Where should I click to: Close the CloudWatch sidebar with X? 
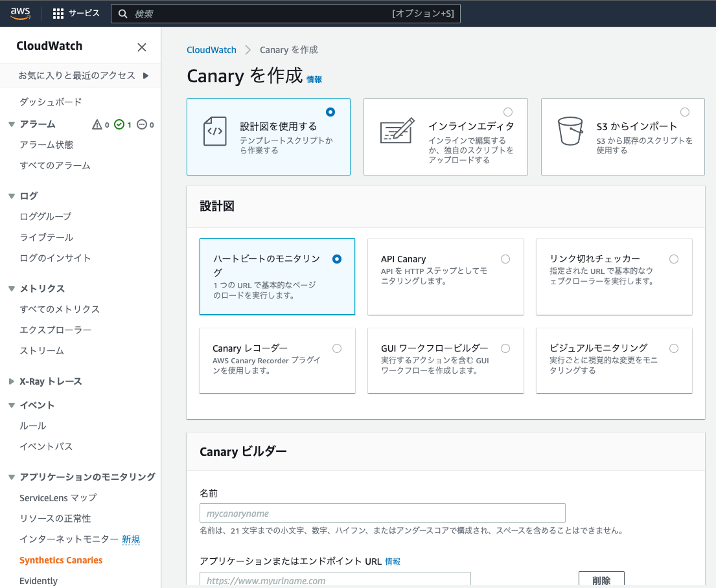pyautogui.click(x=142, y=47)
